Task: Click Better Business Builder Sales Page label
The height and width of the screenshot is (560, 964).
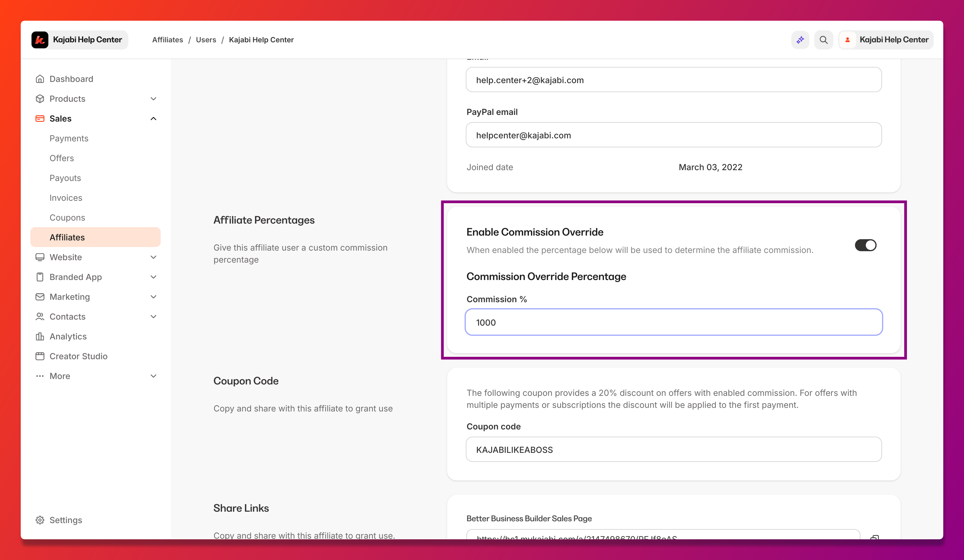Action: click(x=529, y=518)
